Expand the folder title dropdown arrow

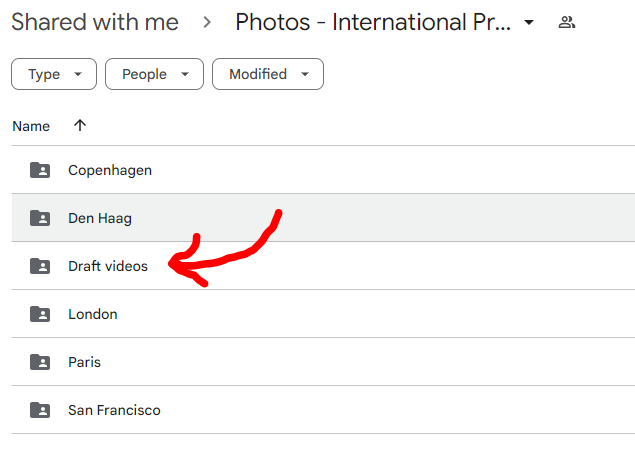coord(529,22)
